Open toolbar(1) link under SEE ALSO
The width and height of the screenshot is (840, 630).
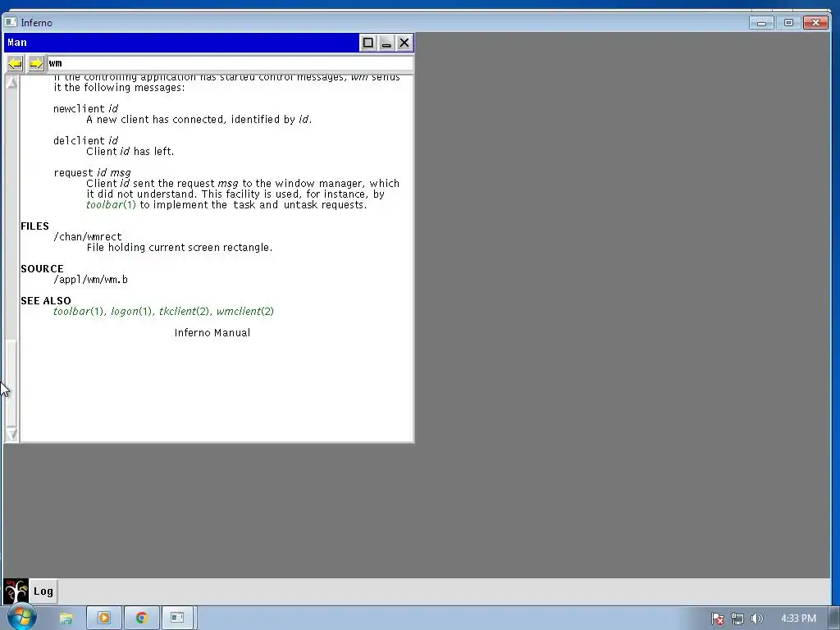click(x=78, y=311)
